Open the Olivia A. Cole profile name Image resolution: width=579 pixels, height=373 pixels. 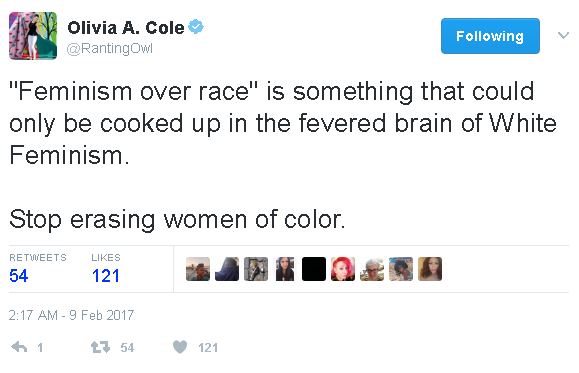click(126, 28)
